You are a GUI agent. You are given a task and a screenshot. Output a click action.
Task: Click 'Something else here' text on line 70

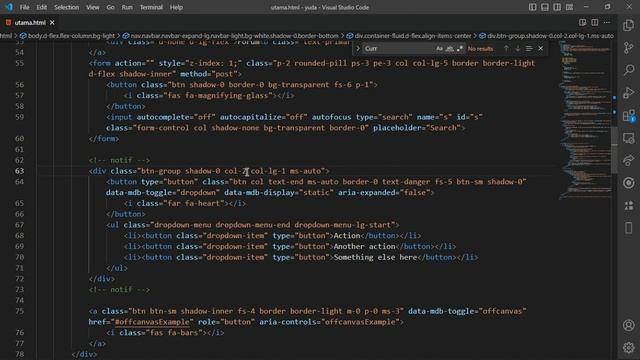pos(376,257)
